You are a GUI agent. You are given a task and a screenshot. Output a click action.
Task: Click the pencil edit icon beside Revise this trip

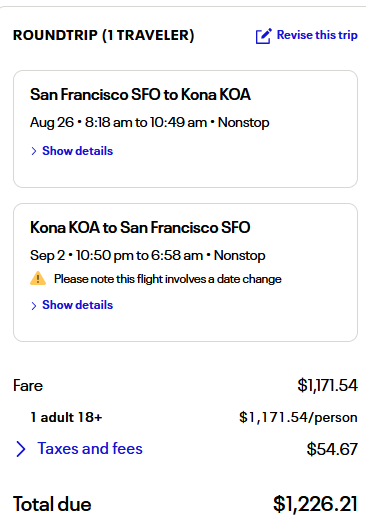263,36
